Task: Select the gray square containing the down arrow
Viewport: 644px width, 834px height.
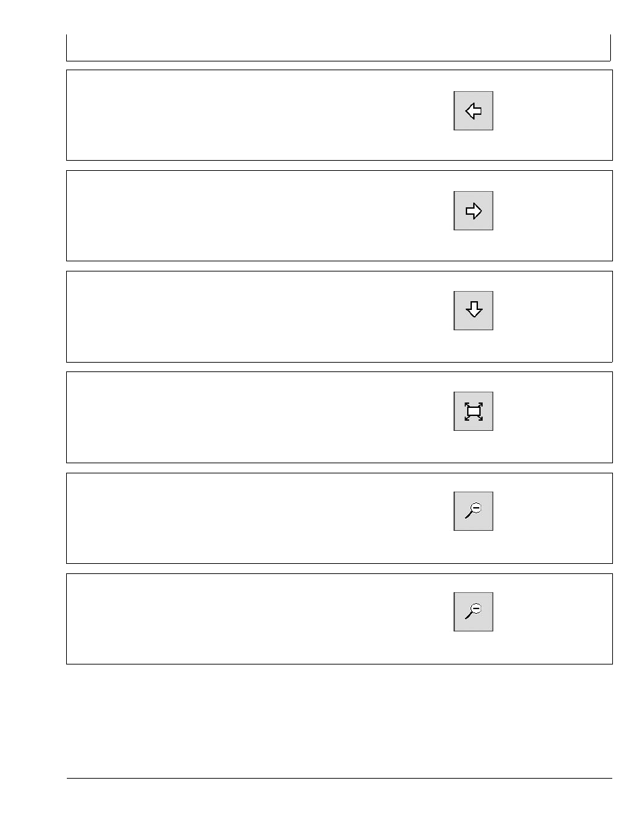Action: pyautogui.click(x=473, y=311)
